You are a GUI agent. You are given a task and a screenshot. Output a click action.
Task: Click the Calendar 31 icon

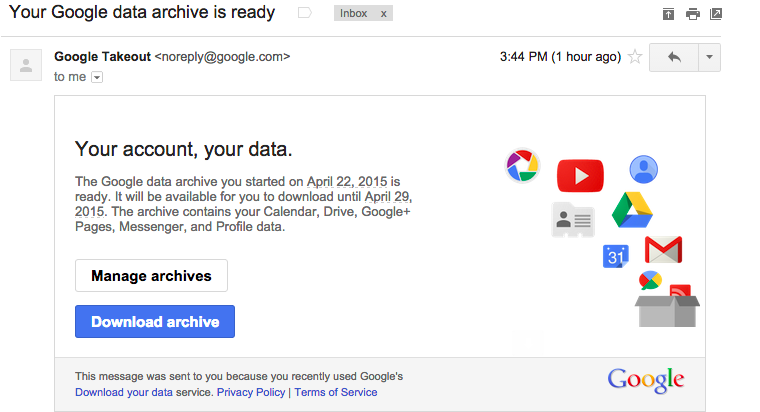coord(616,256)
